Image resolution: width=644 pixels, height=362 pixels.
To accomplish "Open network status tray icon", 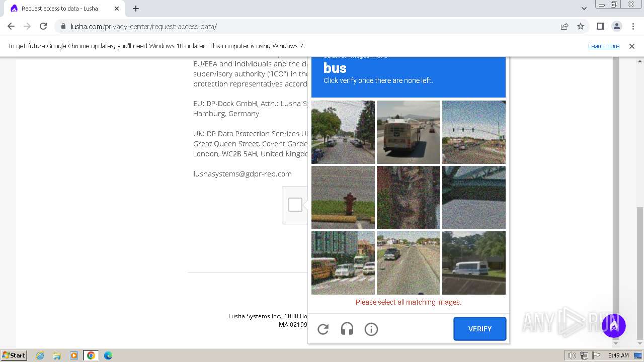I will tap(584, 355).
